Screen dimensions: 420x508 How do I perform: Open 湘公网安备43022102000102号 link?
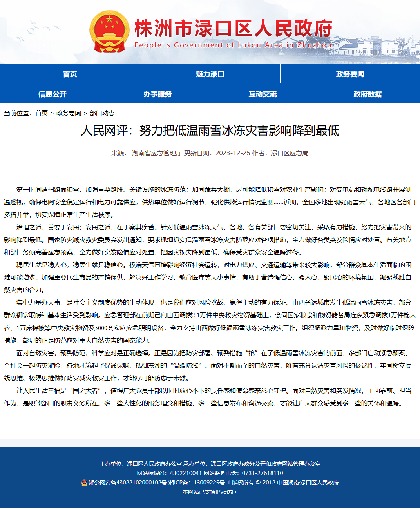point(128,483)
